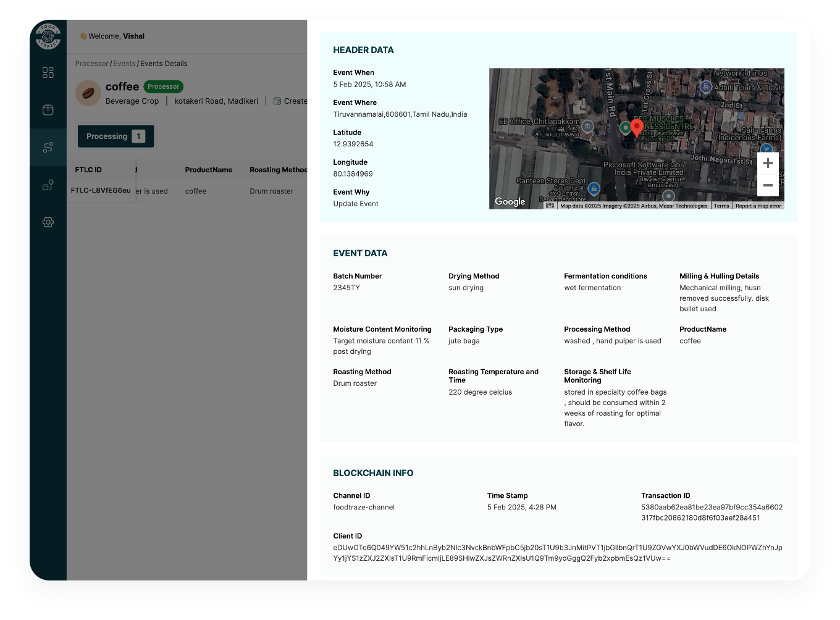The width and height of the screenshot is (840, 620).
Task: Select the Processing tab
Action: [x=115, y=136]
